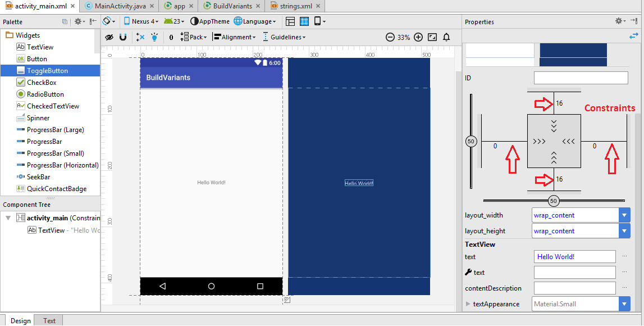644x326 pixels.
Task: Click the text field containing Hello World!
Action: tap(574, 256)
